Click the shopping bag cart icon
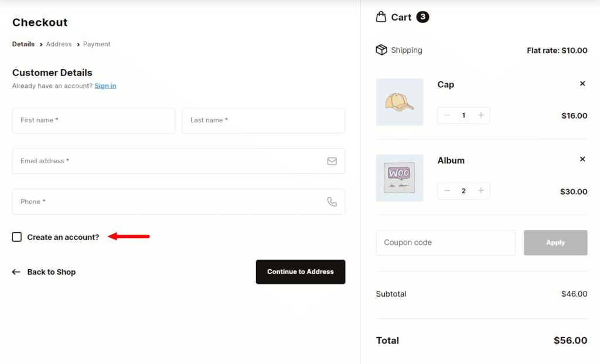This screenshot has height=364, width=600. (382, 17)
